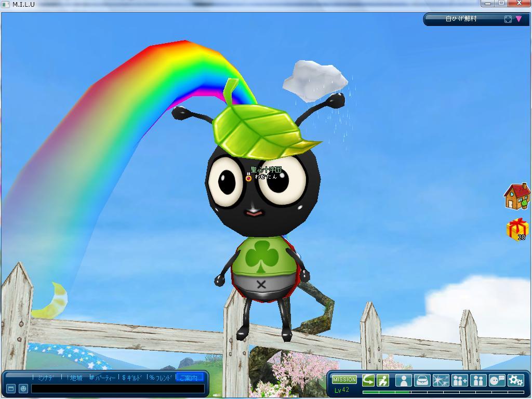Click the red house icon
The image size is (532, 399).
point(516,196)
